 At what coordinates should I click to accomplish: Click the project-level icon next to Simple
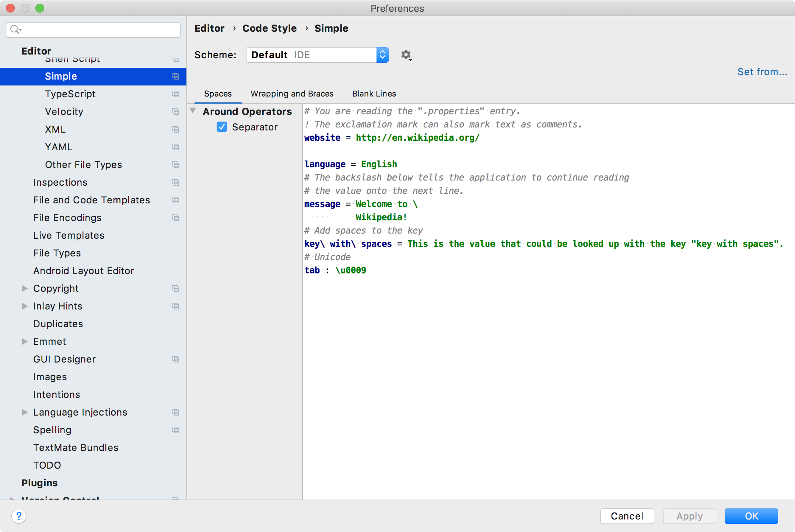(x=176, y=76)
